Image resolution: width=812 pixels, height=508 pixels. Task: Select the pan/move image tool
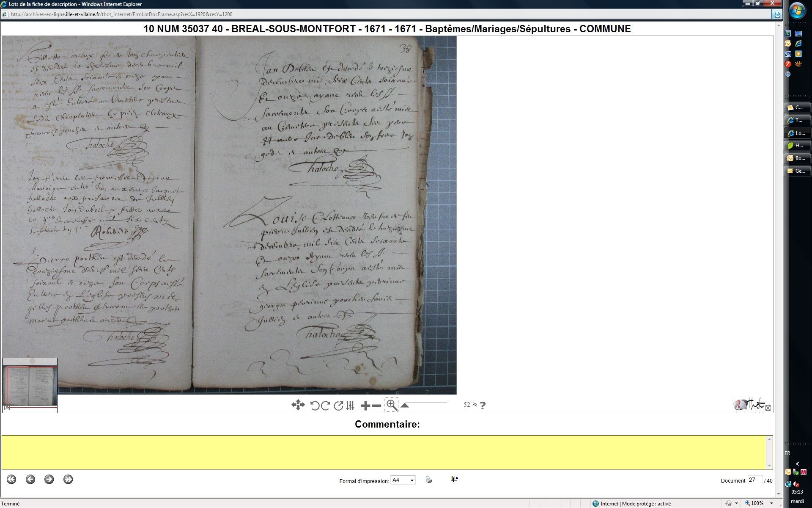(x=298, y=405)
